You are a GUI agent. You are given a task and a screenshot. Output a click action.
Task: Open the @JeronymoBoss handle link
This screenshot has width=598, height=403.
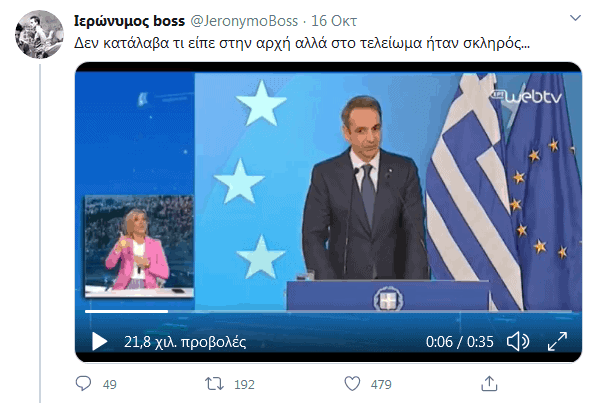point(244,21)
